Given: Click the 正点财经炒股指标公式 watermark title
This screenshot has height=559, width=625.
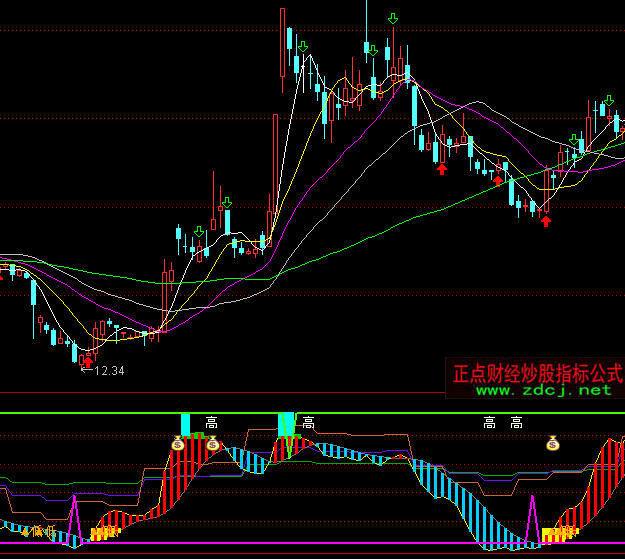Looking at the screenshot, I should click(x=535, y=373).
